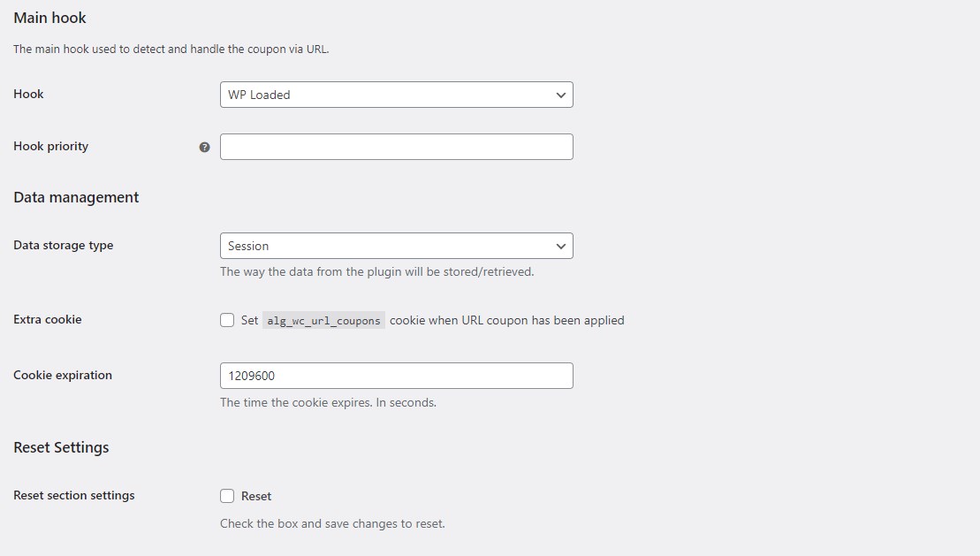Click the Extra cookie label
Image resolution: width=980 pixels, height=556 pixels.
(47, 319)
